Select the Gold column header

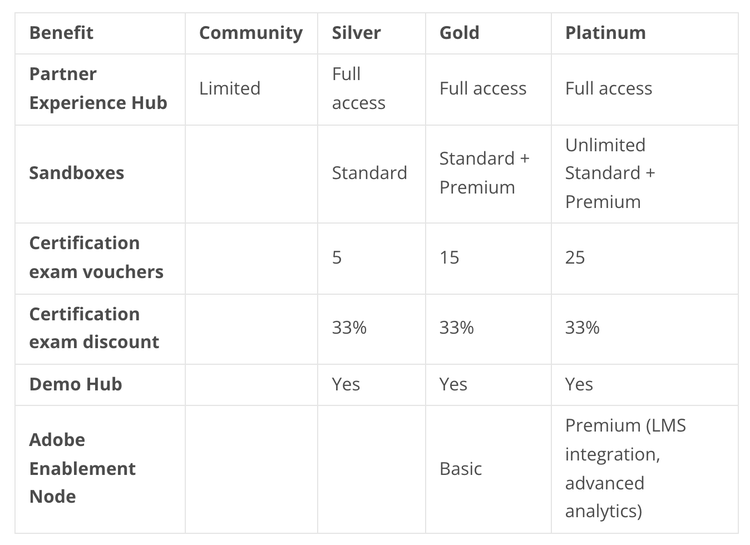coord(459,33)
